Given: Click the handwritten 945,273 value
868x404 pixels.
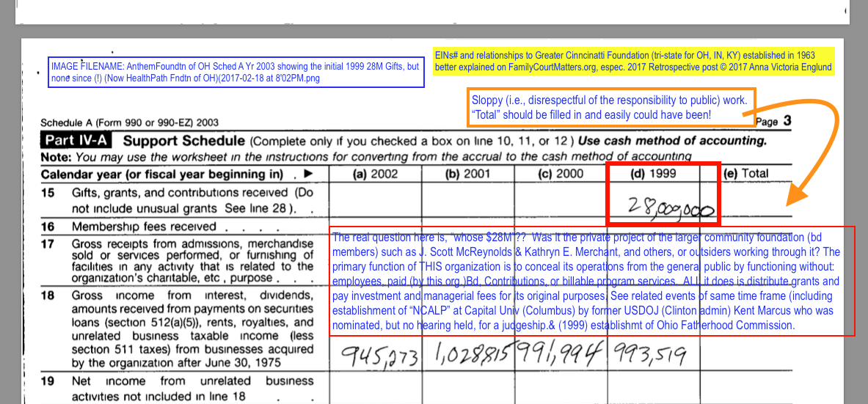Looking at the screenshot, I should (379, 356).
